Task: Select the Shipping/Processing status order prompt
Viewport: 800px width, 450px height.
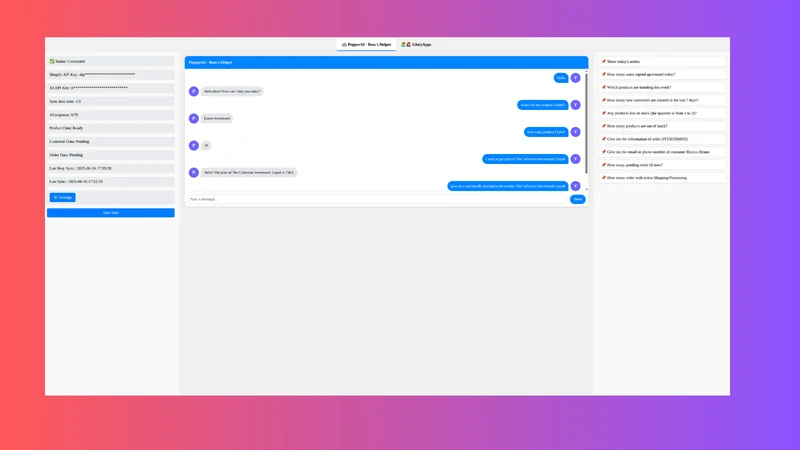Action: tap(662, 178)
